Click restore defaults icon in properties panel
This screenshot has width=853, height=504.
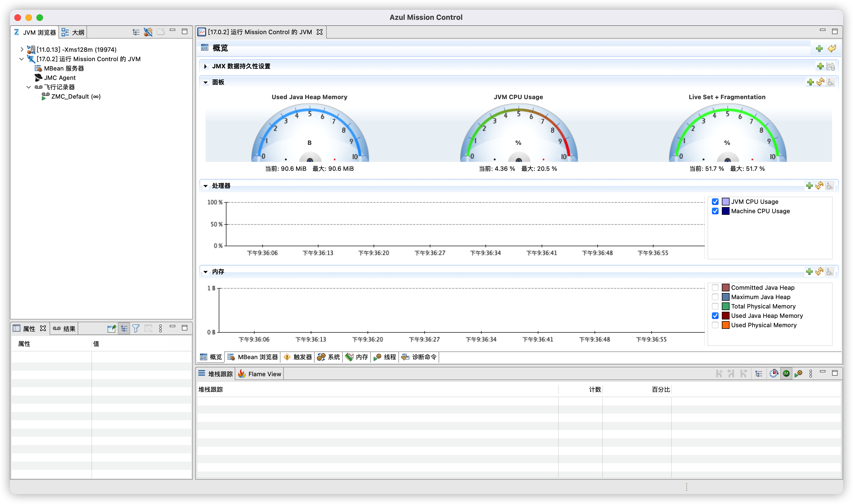pos(149,328)
